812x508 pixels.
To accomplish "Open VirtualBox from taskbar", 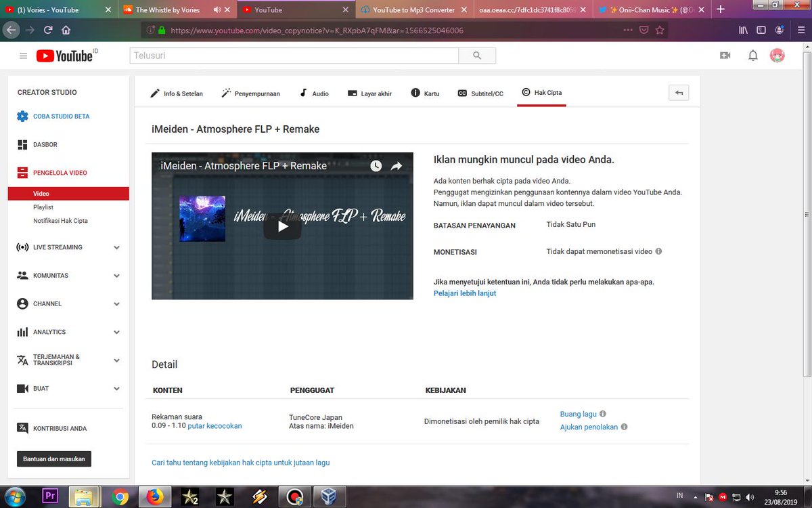I will [329, 496].
